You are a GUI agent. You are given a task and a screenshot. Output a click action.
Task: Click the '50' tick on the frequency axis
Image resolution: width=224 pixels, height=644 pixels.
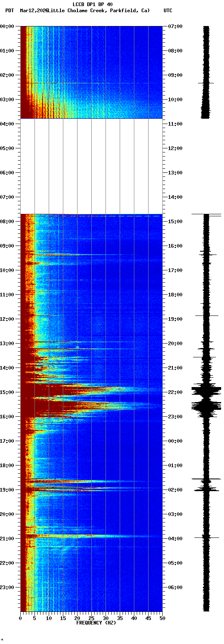pos(162,618)
